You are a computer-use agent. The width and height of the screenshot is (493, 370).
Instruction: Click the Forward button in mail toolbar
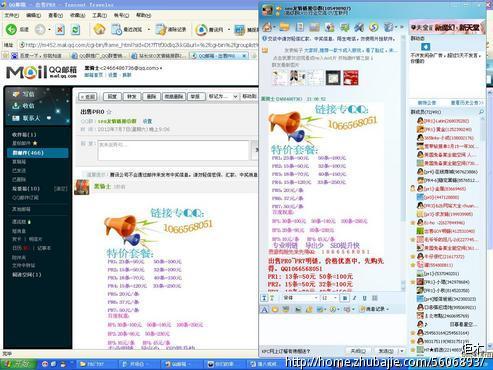[x=132, y=97]
